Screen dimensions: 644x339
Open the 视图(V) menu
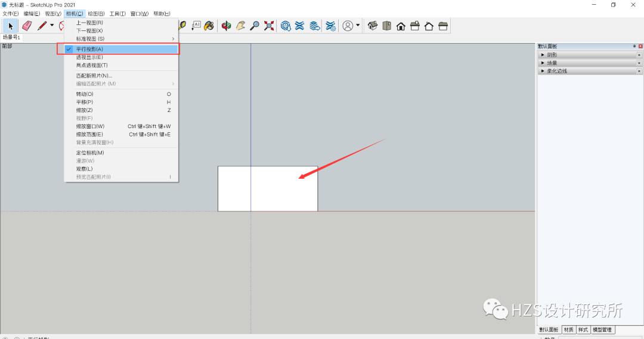53,14
